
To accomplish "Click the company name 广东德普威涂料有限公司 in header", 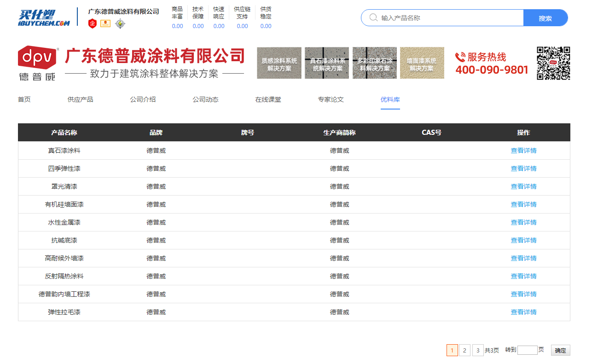I will click(124, 12).
